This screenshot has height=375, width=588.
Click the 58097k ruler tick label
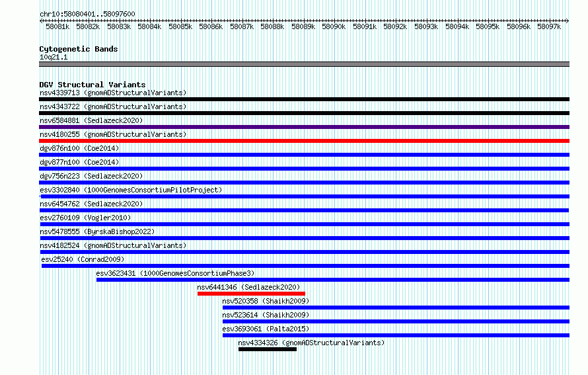pyautogui.click(x=549, y=26)
